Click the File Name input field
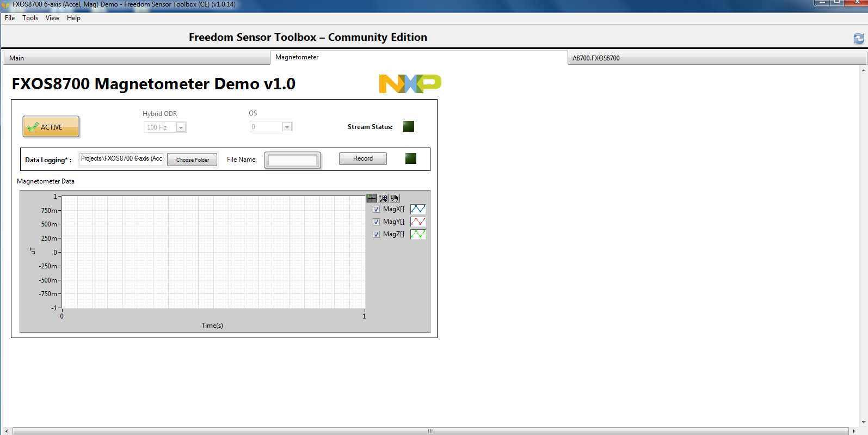Image resolution: width=868 pixels, height=435 pixels. tap(292, 160)
